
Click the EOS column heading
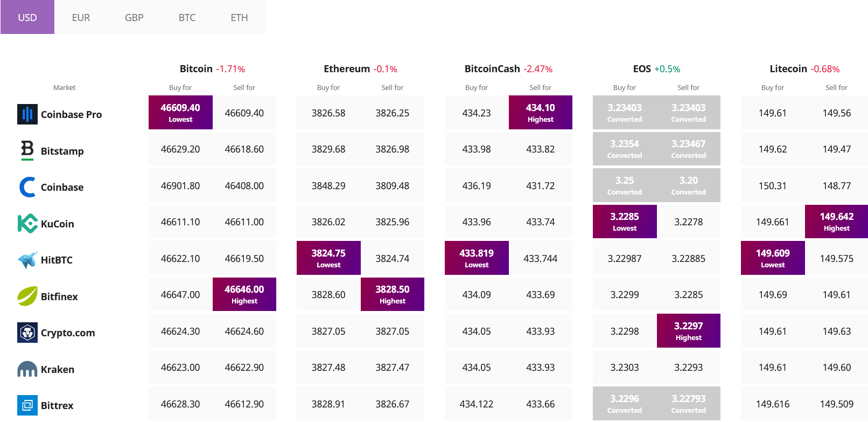pos(642,68)
